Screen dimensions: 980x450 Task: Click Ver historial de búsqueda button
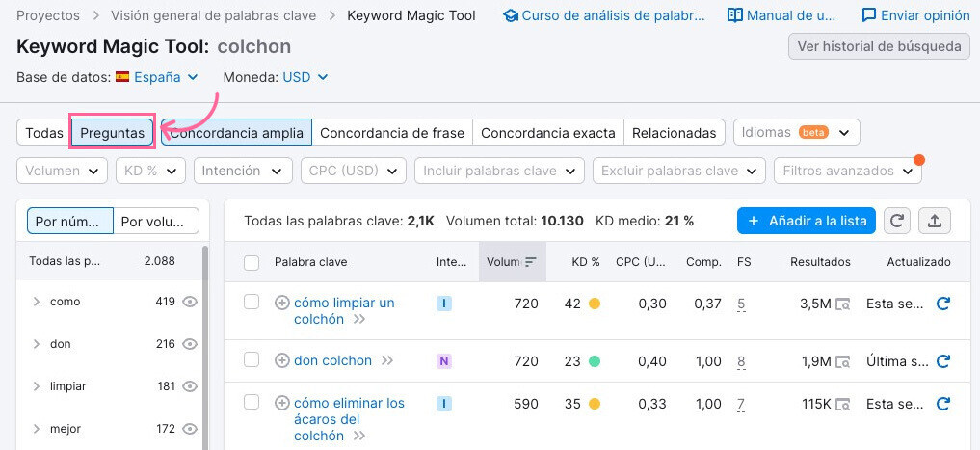[880, 46]
